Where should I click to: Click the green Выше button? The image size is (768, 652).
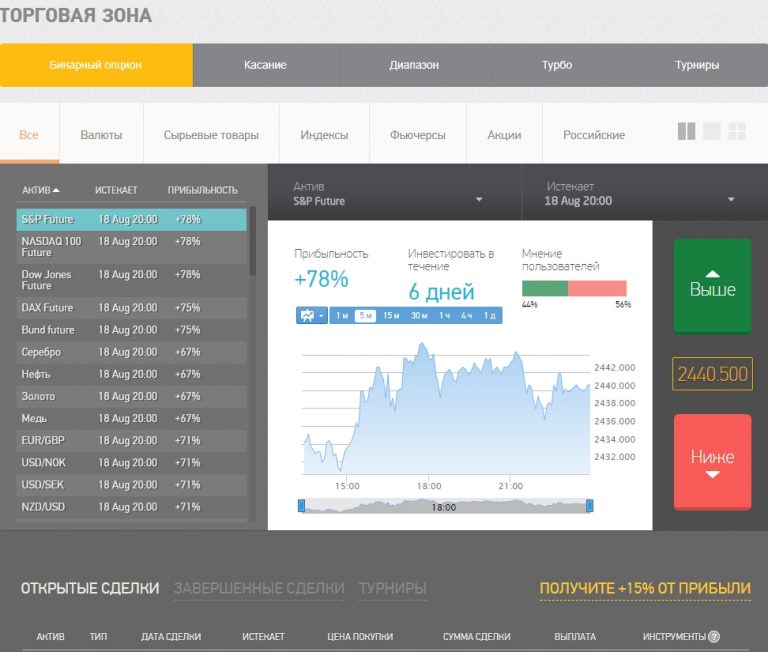(x=712, y=286)
